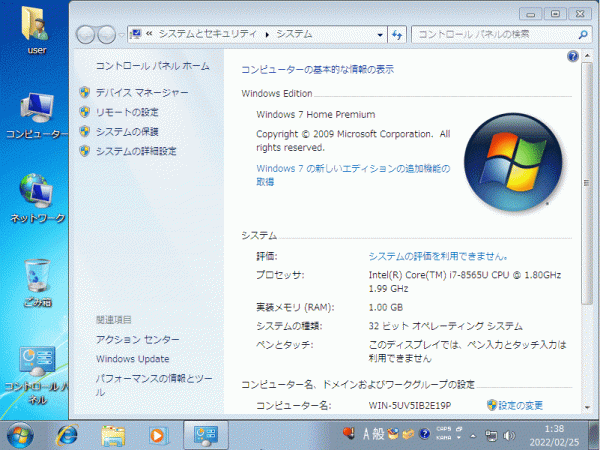The width and height of the screenshot is (600, 450).
Task: Select the コントロールパネル desktop icon
Action: (x=37, y=376)
